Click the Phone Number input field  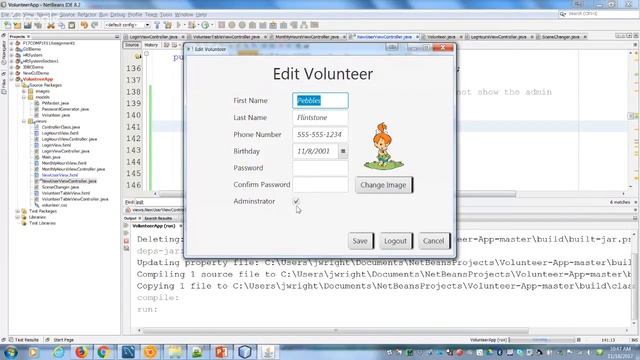tap(320, 135)
